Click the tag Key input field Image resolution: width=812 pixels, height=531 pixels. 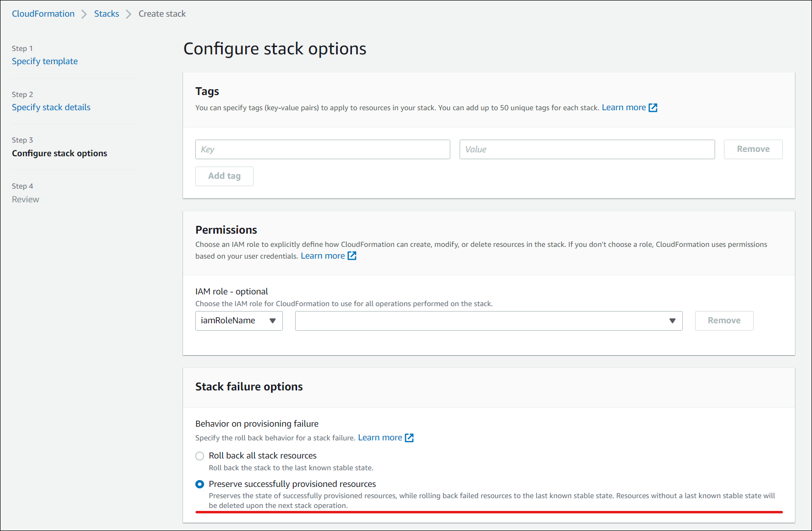tap(323, 149)
